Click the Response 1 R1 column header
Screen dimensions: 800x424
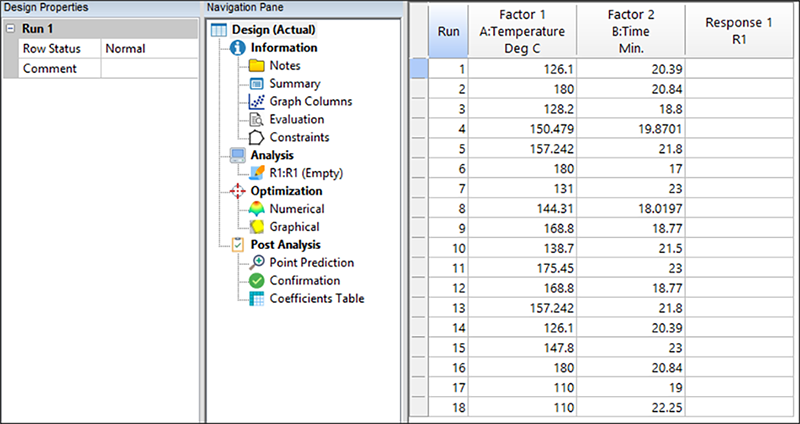[741, 31]
